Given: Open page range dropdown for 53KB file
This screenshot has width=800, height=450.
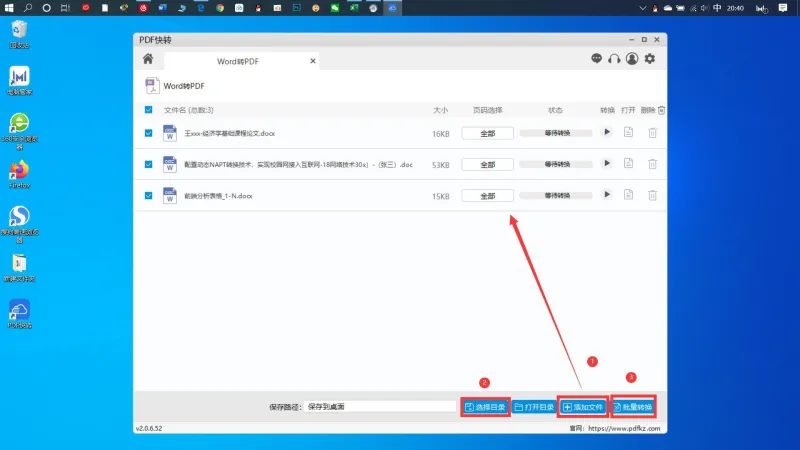Looking at the screenshot, I should point(487,164).
